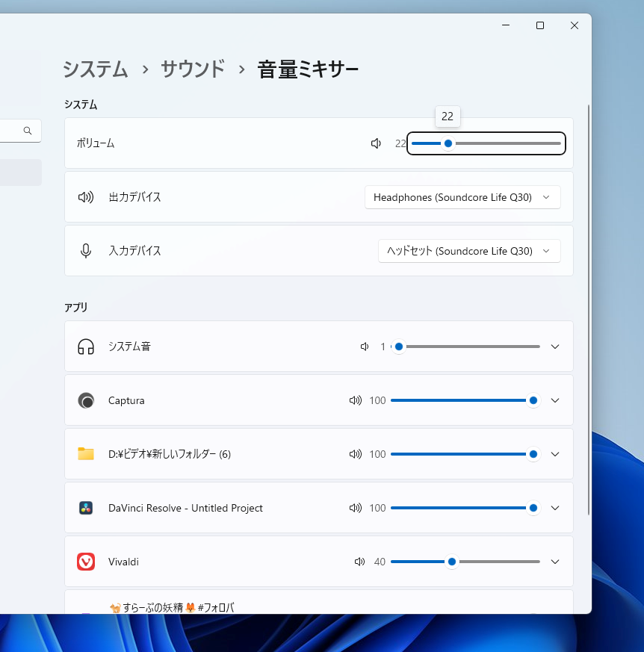The image size is (644, 652).
Task: Open the 出力デバイス Headphones dropdown
Action: (462, 197)
